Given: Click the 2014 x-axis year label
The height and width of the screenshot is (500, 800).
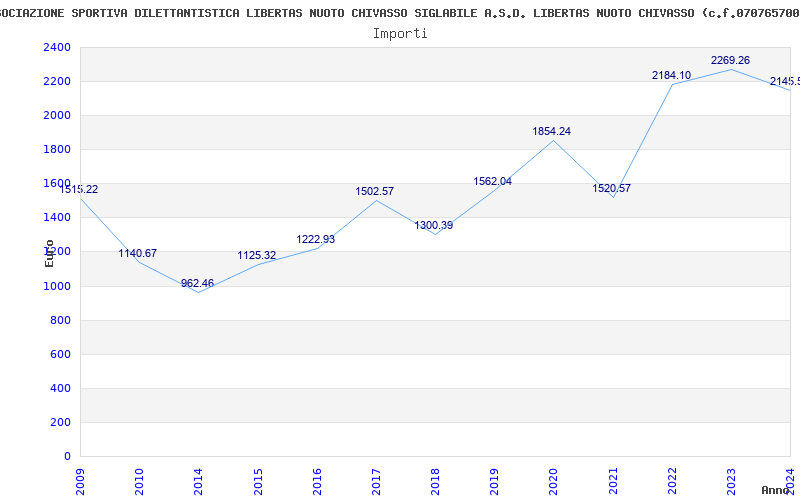Looking at the screenshot, I should (x=198, y=482).
